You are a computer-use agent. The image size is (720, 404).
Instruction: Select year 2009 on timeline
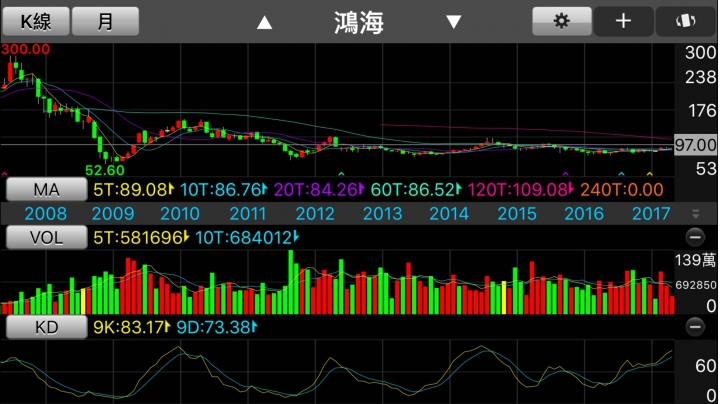113,214
